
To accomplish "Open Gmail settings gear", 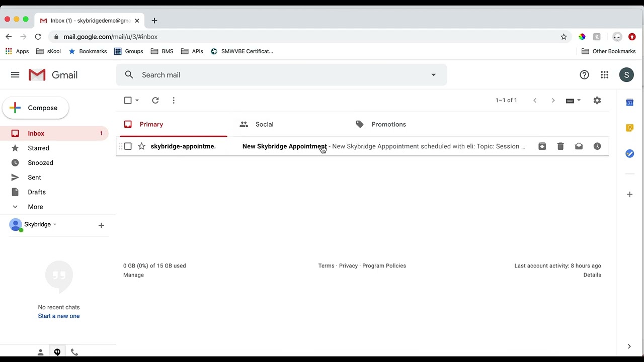I will click(597, 101).
